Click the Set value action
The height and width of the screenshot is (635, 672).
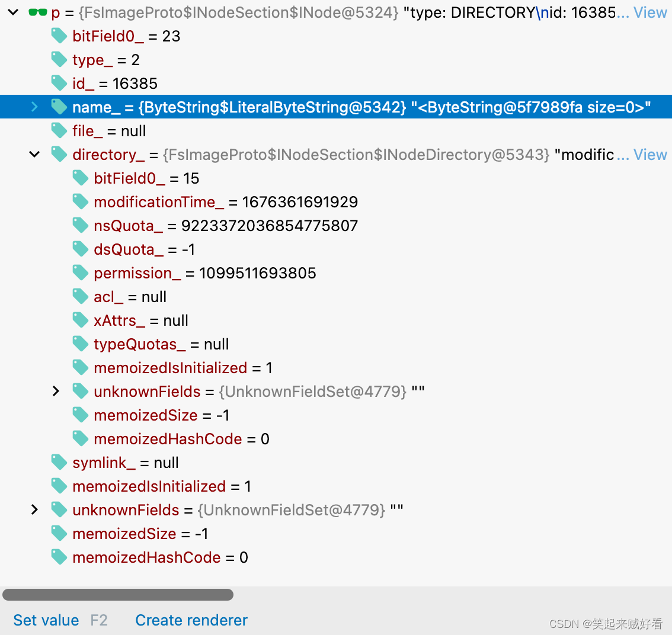46,620
